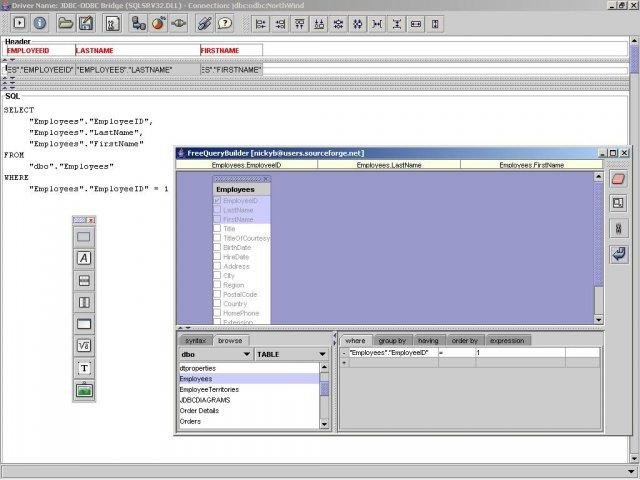Check the City column checkbox
The width and height of the screenshot is (640, 480).
coord(217,276)
